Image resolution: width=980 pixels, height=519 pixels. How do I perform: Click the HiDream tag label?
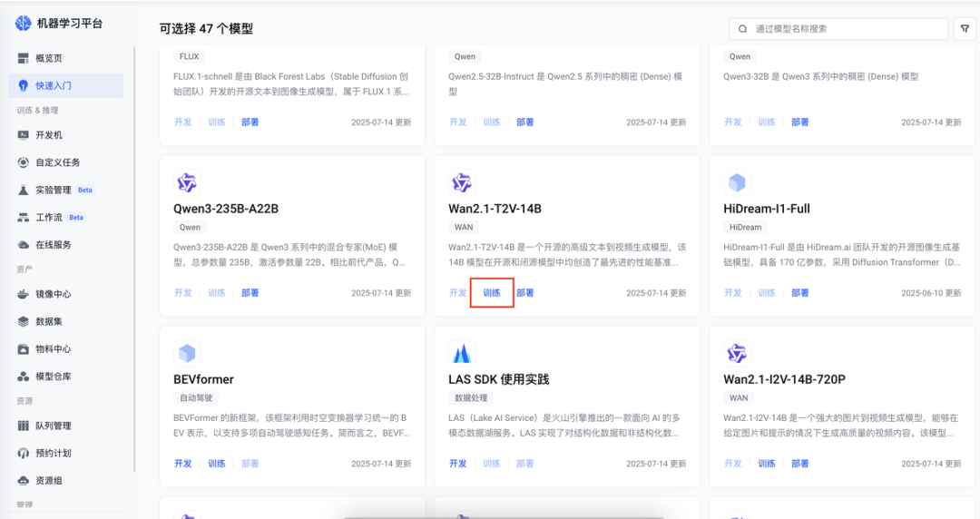click(746, 227)
